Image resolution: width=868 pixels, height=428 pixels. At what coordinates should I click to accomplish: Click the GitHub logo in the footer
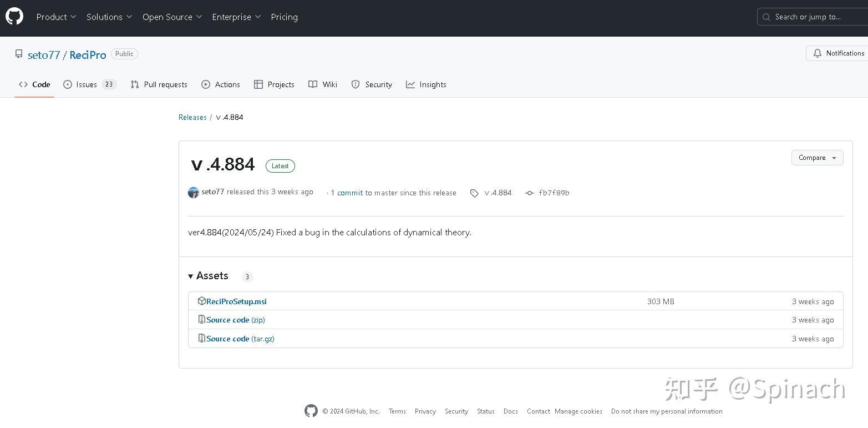click(x=311, y=411)
